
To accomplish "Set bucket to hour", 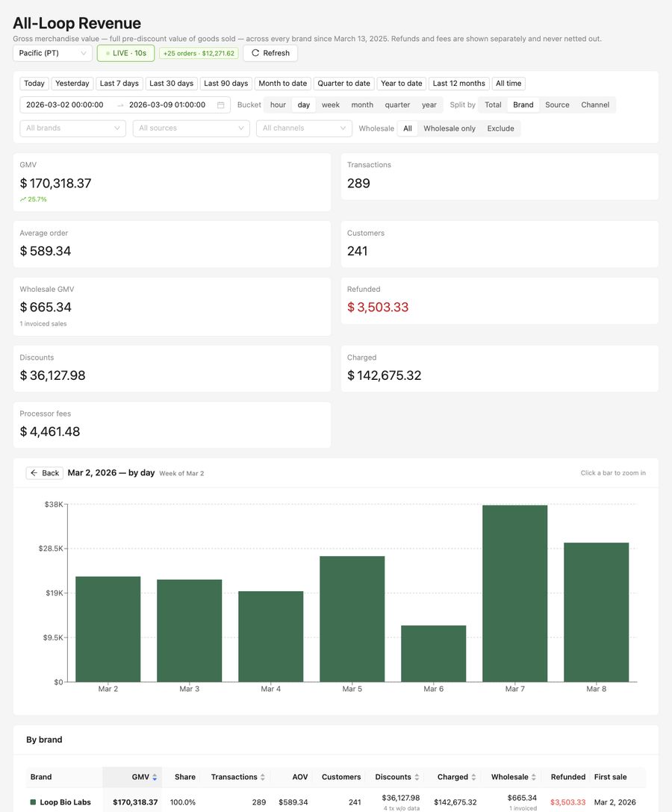I will (278, 104).
